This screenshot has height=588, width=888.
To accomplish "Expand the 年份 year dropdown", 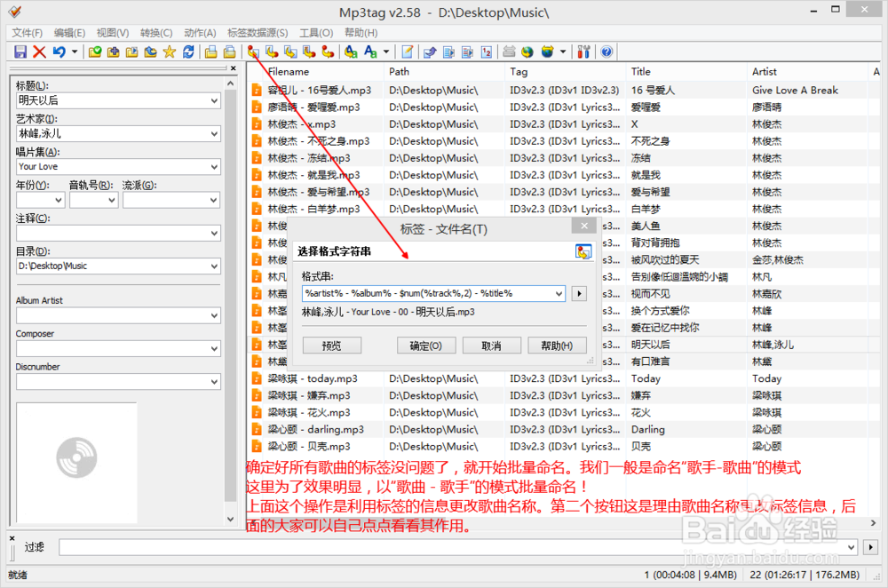I will tap(59, 200).
